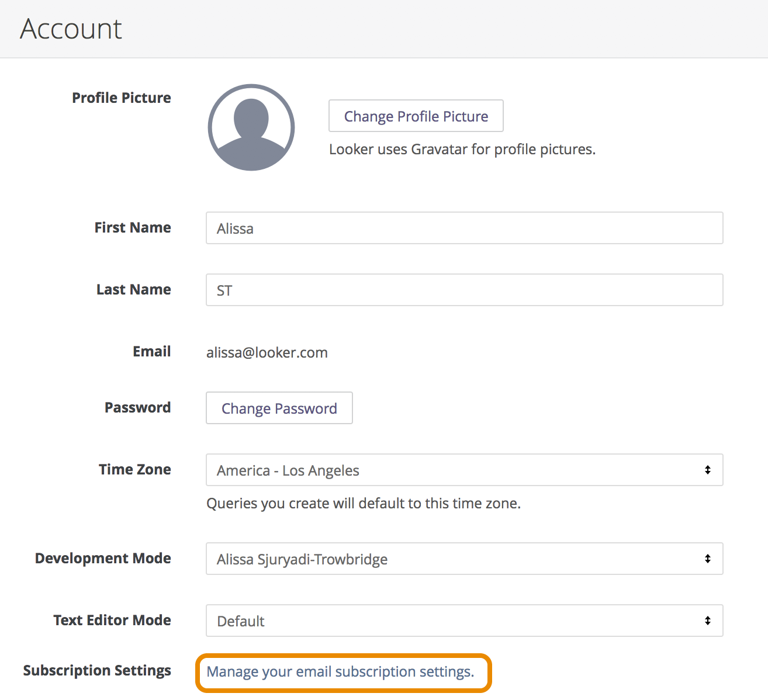Click the Subscription Settings label

pos(96,670)
